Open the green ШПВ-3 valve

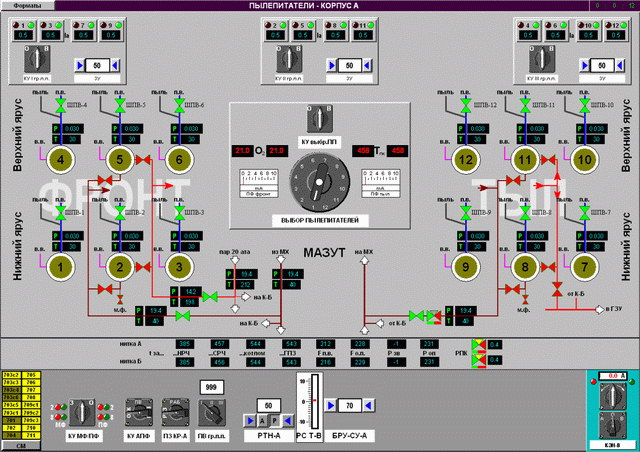click(179, 213)
